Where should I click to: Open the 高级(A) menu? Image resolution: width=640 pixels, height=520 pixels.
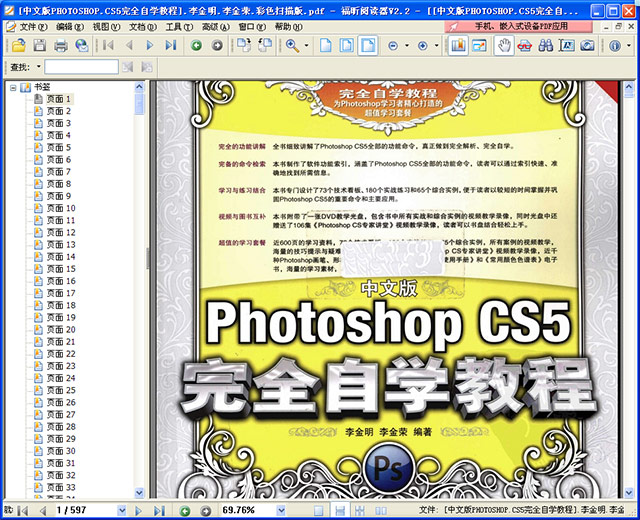pyautogui.click(x=216, y=27)
